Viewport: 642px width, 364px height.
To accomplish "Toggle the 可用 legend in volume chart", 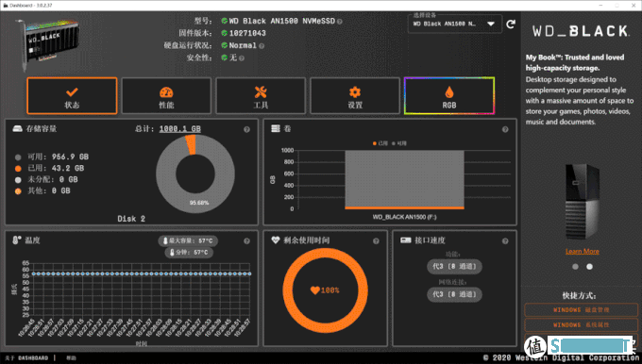I will (399, 143).
